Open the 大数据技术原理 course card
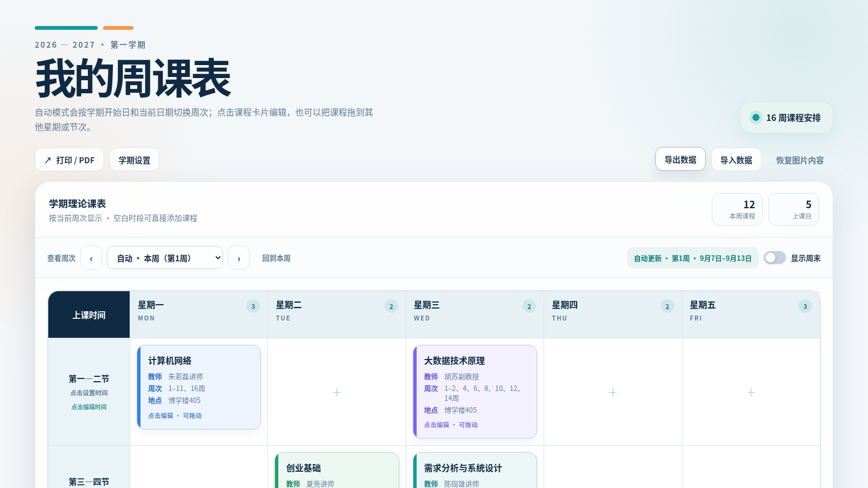 click(x=475, y=391)
